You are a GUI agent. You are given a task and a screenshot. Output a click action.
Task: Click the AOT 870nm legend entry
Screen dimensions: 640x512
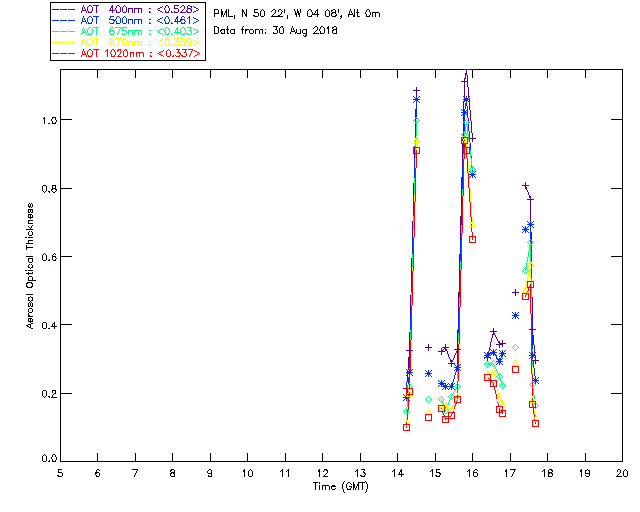(127, 42)
